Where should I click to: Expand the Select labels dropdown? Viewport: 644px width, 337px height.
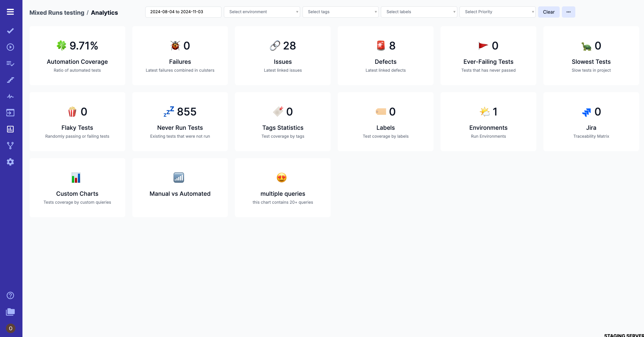(x=419, y=12)
